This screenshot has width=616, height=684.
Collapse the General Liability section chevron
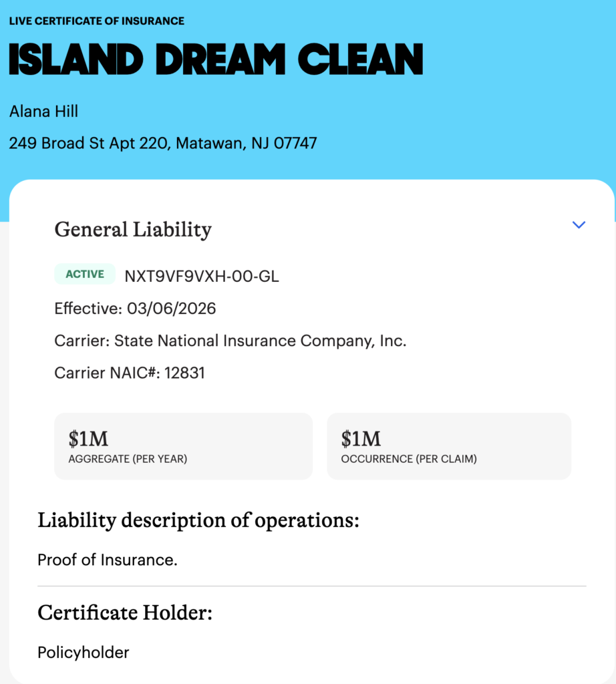tap(579, 225)
